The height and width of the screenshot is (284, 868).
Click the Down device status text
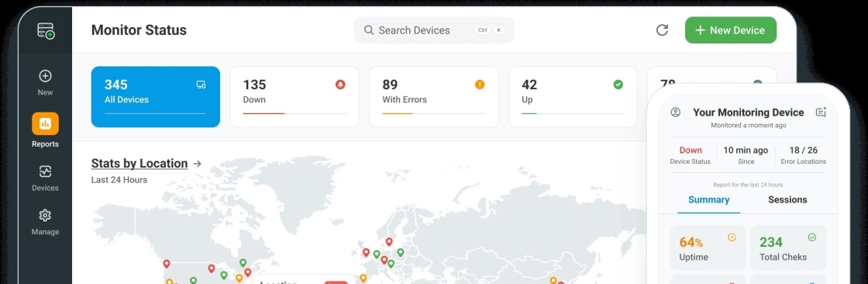691,151
